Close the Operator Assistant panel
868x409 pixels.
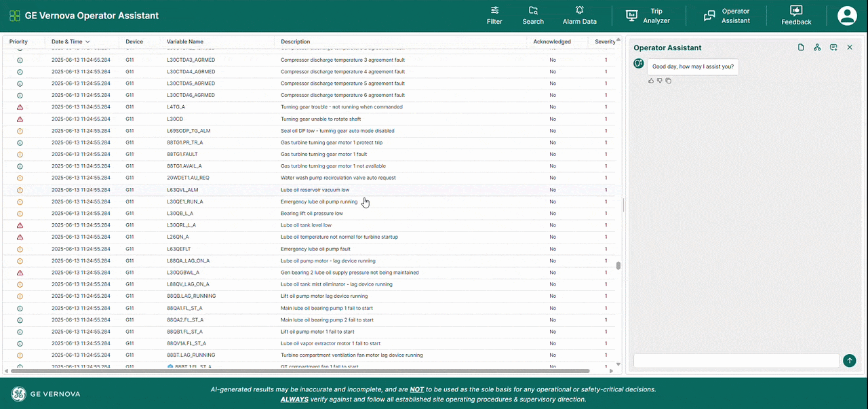pyautogui.click(x=850, y=47)
